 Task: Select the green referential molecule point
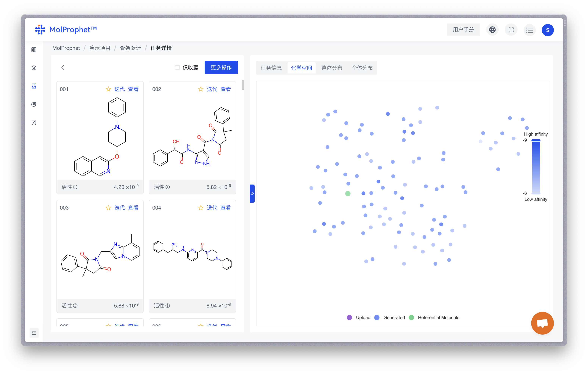(x=348, y=193)
